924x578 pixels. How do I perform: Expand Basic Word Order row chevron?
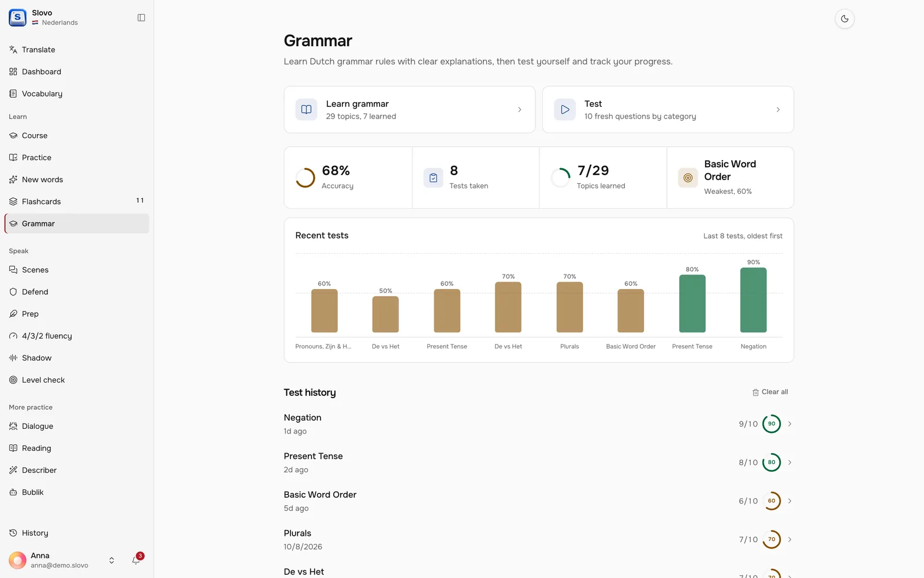click(x=789, y=501)
